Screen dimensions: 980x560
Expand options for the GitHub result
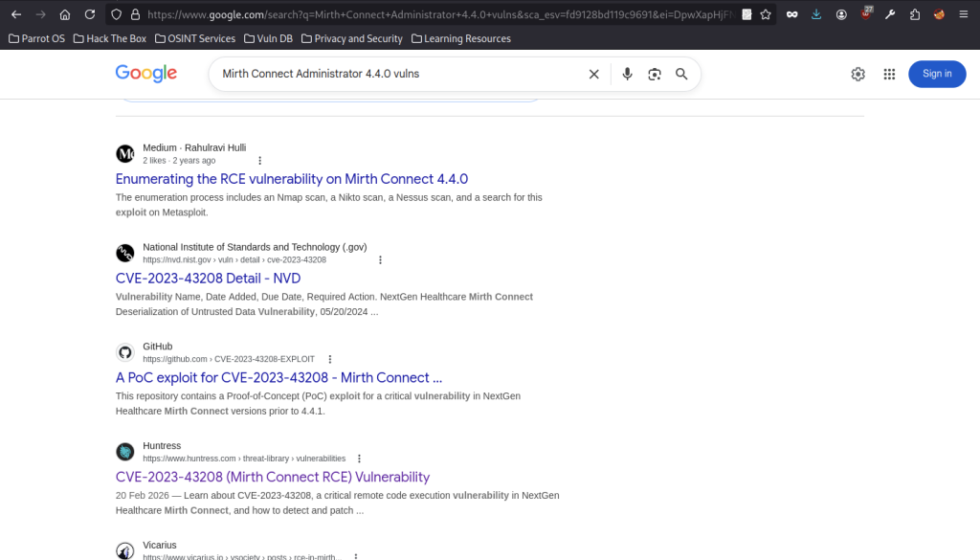tap(330, 359)
